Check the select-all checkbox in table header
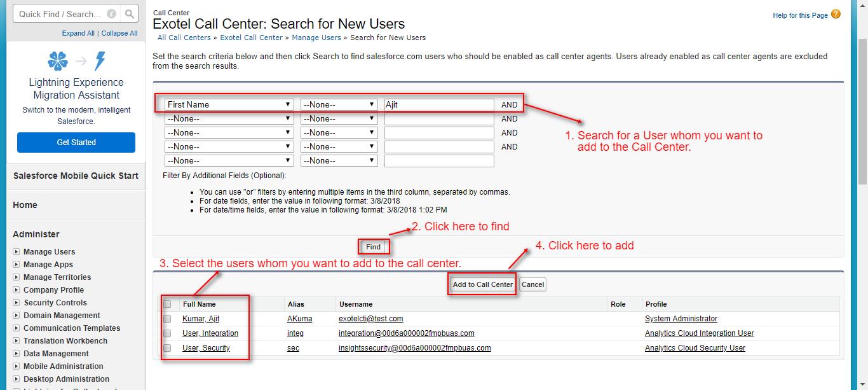The height and width of the screenshot is (390, 868). 167,304
